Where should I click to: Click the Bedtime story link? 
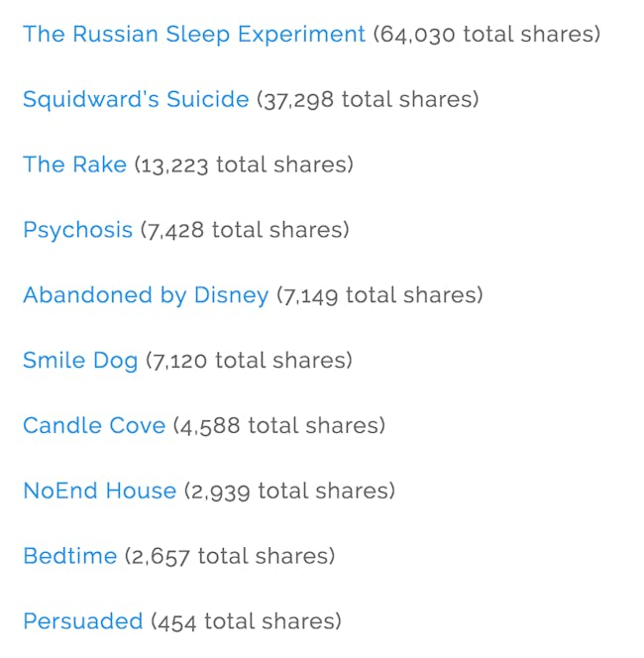click(70, 556)
